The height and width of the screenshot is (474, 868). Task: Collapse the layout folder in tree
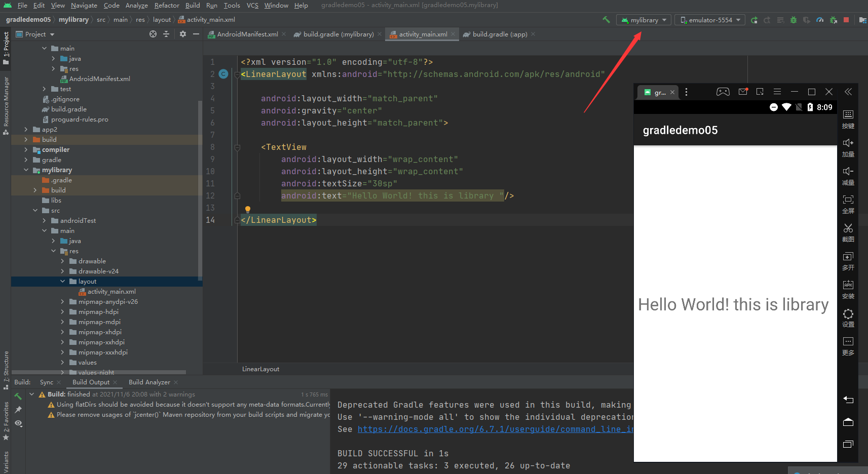pos(62,282)
